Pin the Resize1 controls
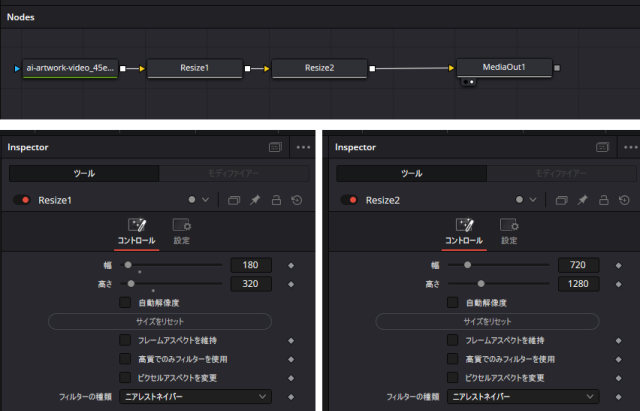The height and width of the screenshot is (411, 640). point(255,200)
